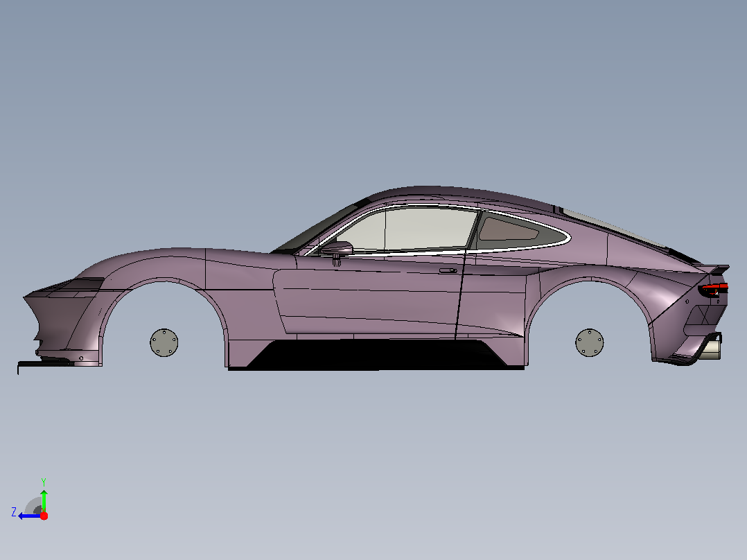Select the red tail light
This screenshot has width=747, height=560.
tap(713, 289)
